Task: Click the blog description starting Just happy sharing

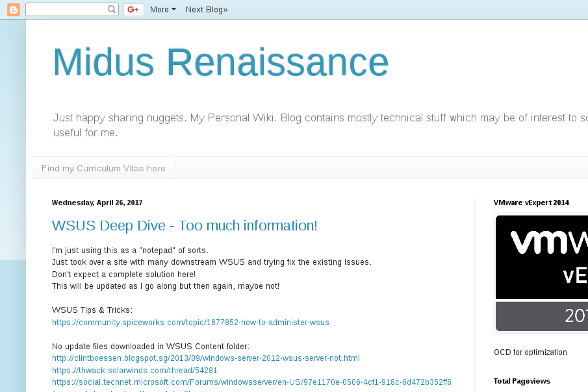Action: point(320,125)
